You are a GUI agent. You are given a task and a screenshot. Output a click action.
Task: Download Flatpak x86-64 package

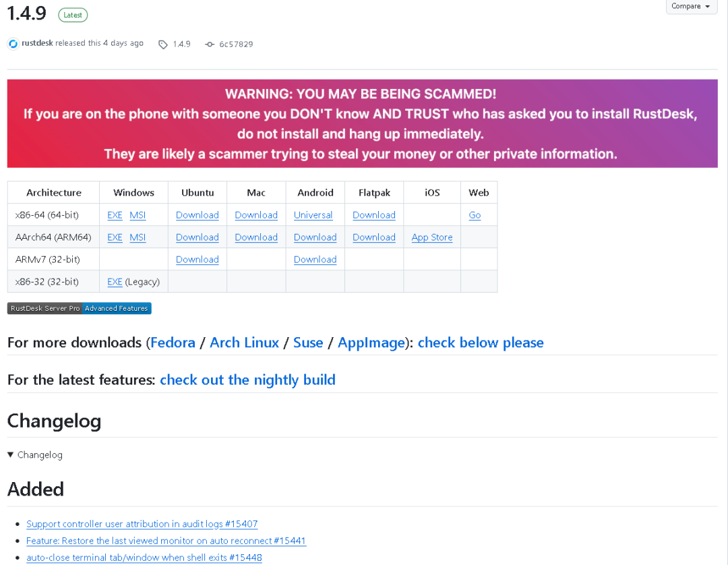[x=373, y=215]
